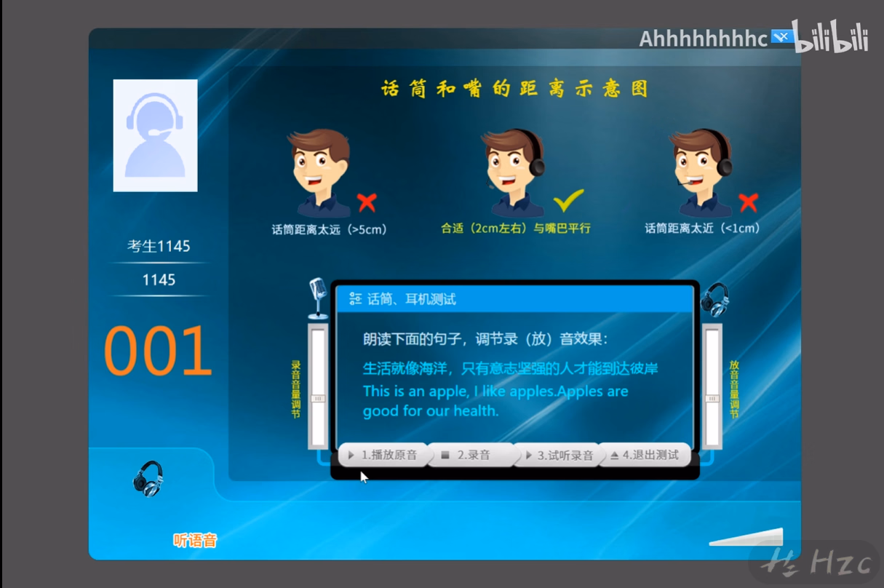Click the Chinese sample sentence 生活就像海洋
Image resolution: width=884 pixels, height=588 pixels.
point(510,368)
